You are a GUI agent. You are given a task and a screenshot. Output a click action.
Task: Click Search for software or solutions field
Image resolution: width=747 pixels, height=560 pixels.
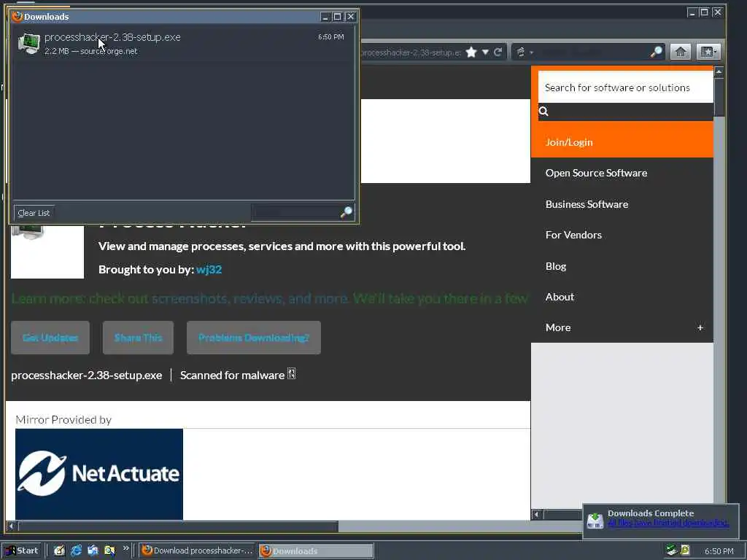pyautogui.click(x=625, y=87)
